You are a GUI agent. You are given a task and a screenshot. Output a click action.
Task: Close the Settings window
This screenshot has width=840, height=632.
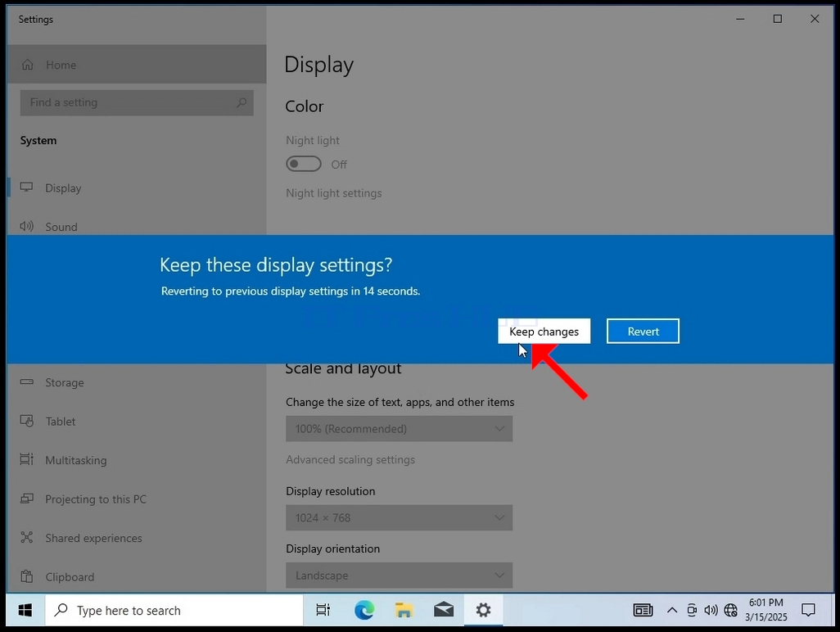(x=815, y=19)
